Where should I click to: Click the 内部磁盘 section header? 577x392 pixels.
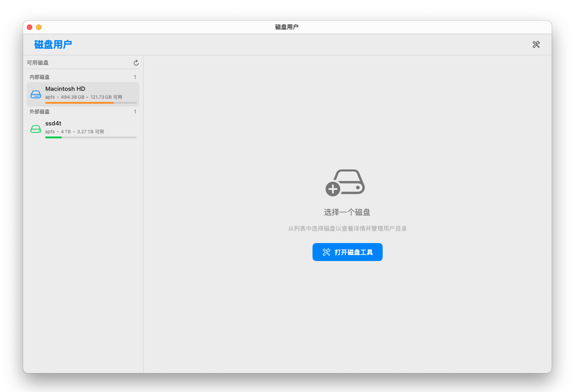pos(40,77)
